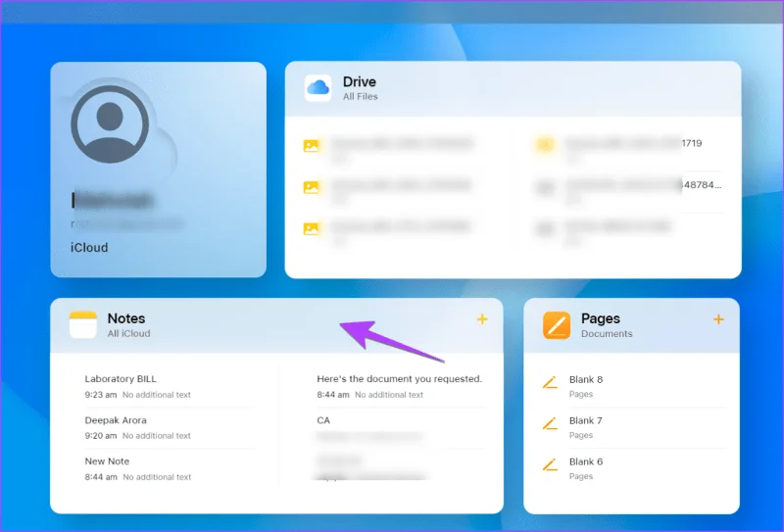Open first image file icon in Drive
Screen dimensions: 784x532
tap(311, 146)
